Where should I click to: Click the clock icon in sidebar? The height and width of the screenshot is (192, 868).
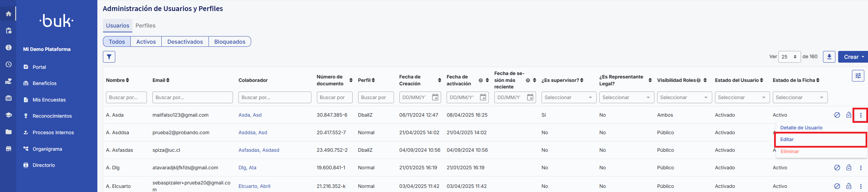9,64
